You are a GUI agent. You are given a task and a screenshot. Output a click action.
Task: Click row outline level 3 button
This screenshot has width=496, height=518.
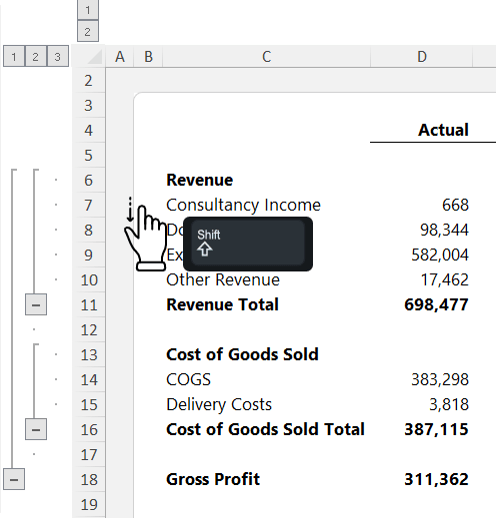point(58,57)
